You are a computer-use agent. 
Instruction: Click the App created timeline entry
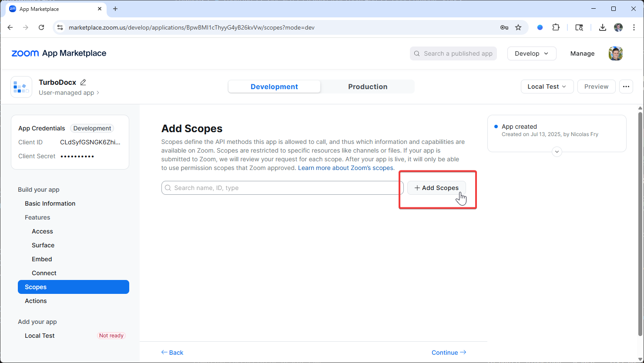click(x=550, y=130)
